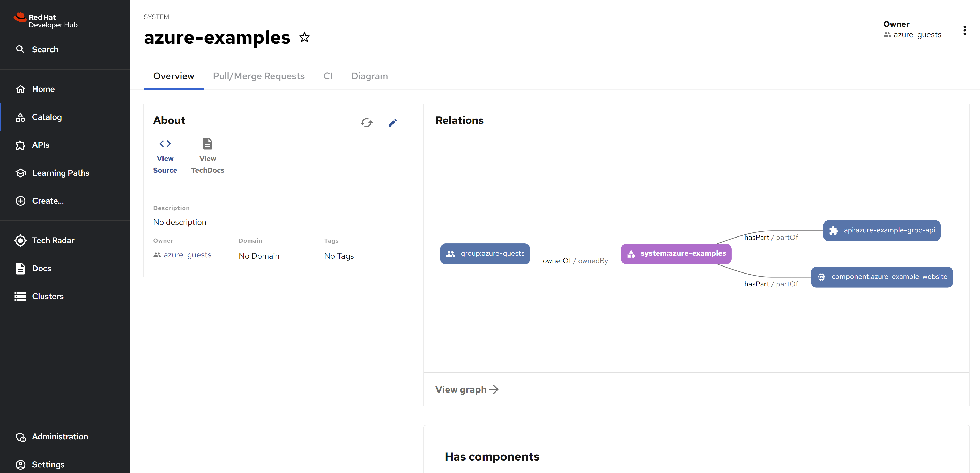Screen dimensions: 980x473
Task: Select the CI tab
Action: pyautogui.click(x=328, y=76)
